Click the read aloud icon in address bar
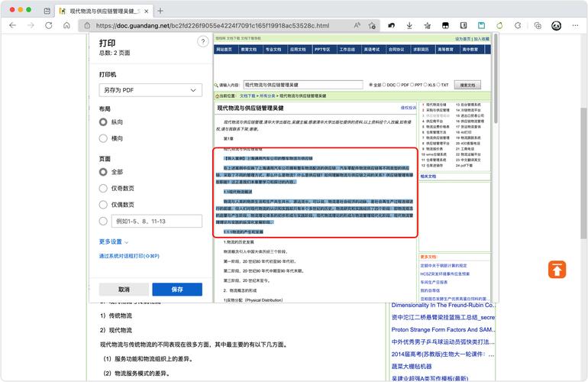The height and width of the screenshot is (382, 588). point(358,25)
